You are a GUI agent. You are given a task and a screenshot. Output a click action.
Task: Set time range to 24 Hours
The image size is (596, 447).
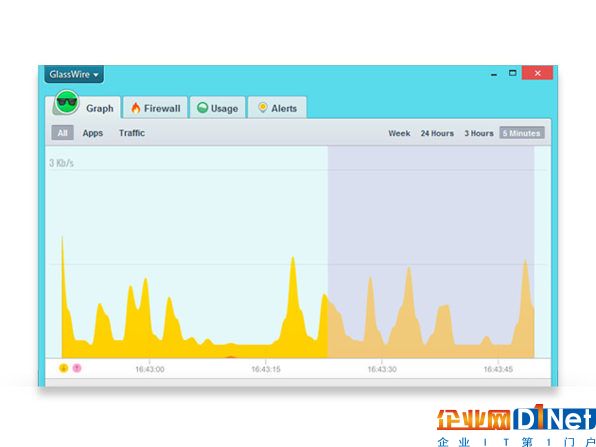coord(437,133)
